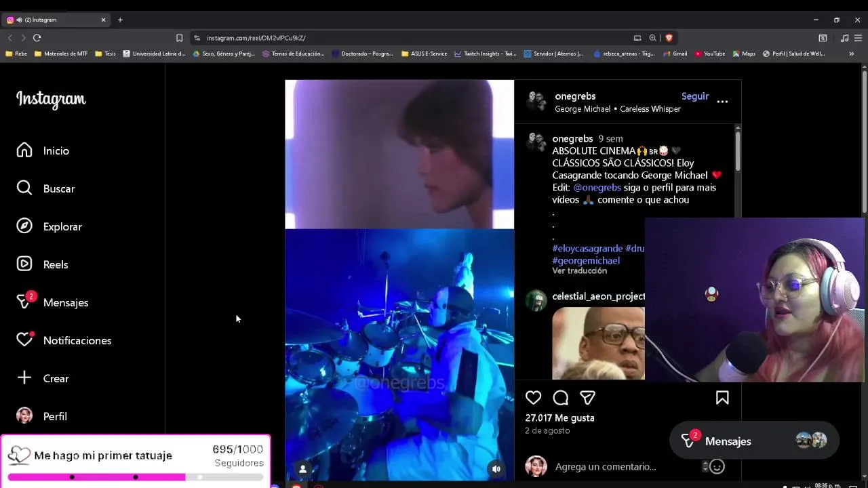Screen dimensions: 868x488
Task: Click the comment bubble icon
Action: (560, 398)
